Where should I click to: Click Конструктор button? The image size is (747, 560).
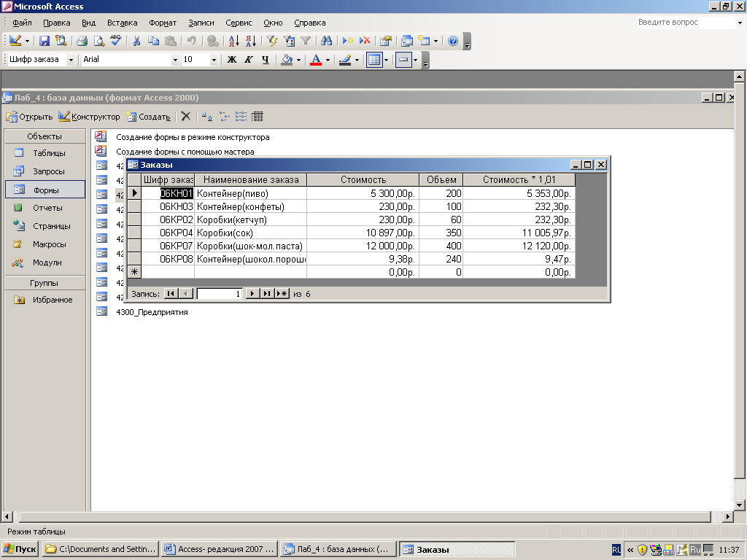point(90,117)
